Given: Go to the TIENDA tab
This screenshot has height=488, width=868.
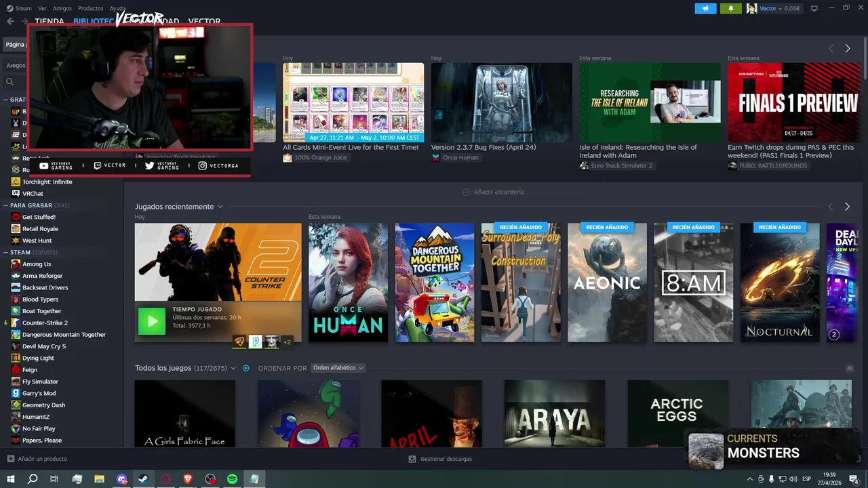Looking at the screenshot, I should (x=50, y=21).
